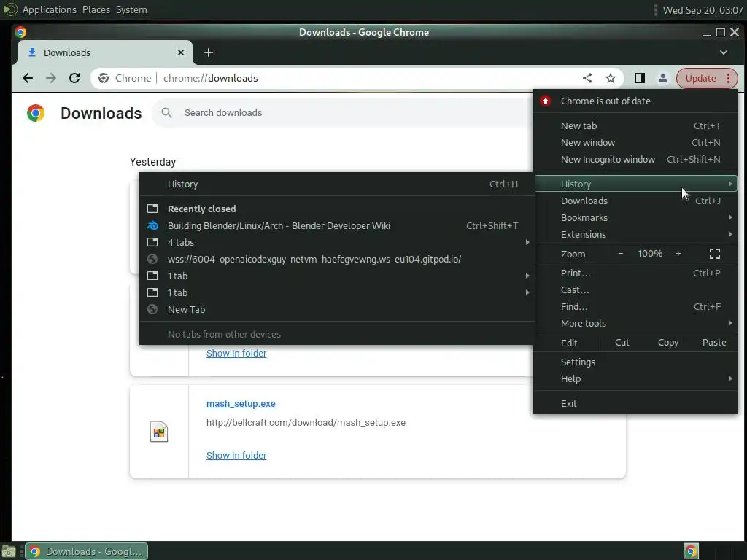The width and height of the screenshot is (747, 560).
Task: Click the clock showing Wed Sep 20, 03:07
Action: click(x=703, y=10)
